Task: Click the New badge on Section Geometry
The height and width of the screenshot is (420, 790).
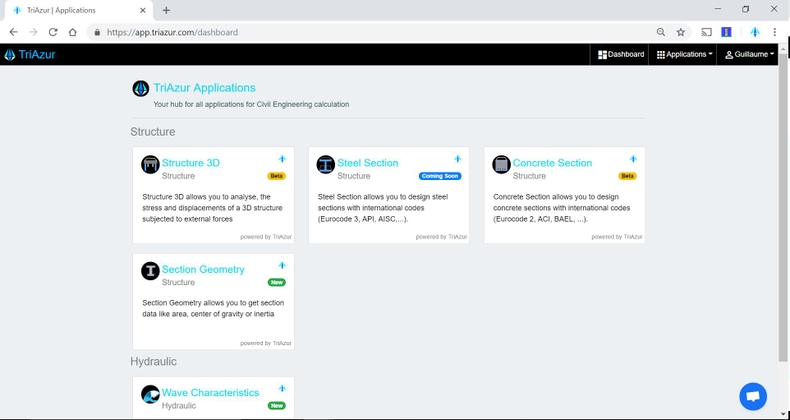Action: pos(277,282)
